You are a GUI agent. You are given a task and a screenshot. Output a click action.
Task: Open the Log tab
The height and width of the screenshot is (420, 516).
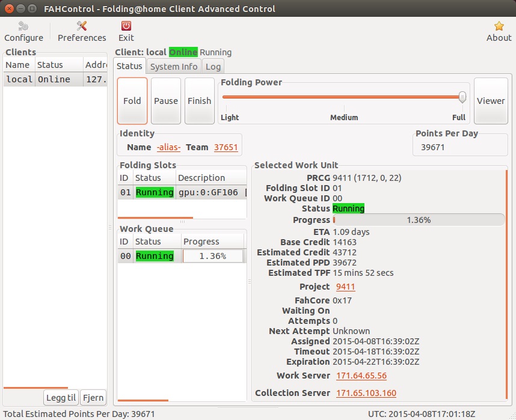(213, 67)
